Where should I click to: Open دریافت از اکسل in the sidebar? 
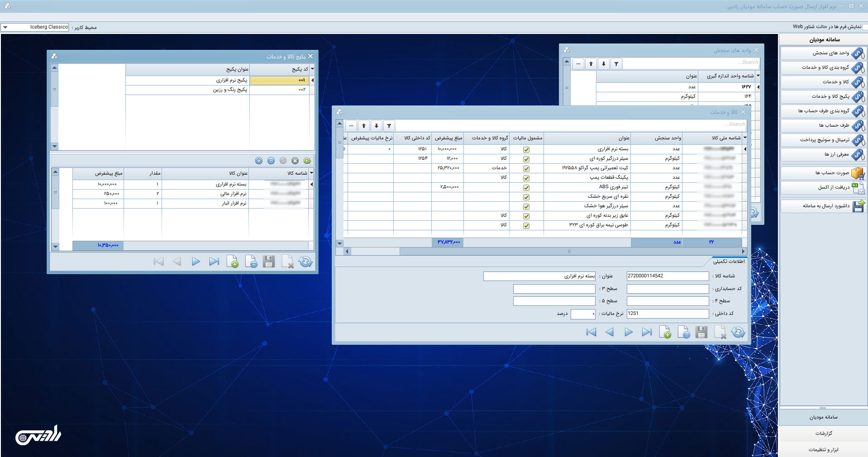tap(823, 187)
